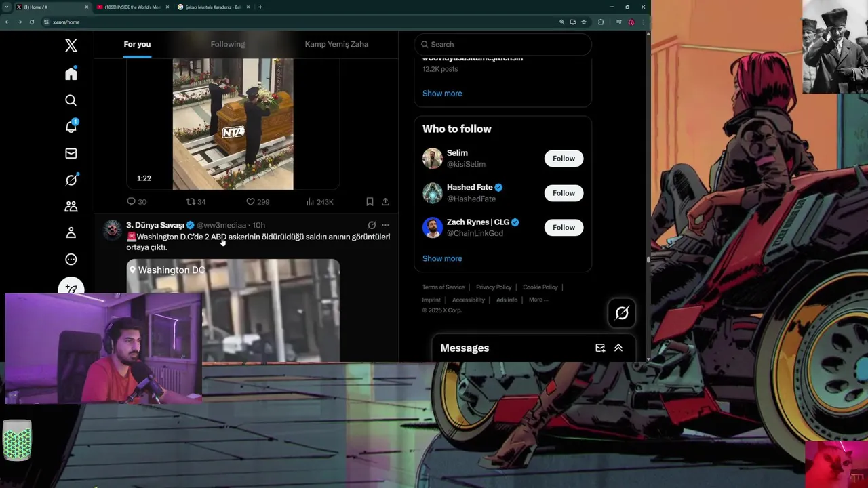The width and height of the screenshot is (868, 488).
Task: Switch to the Following tab
Action: (x=228, y=44)
